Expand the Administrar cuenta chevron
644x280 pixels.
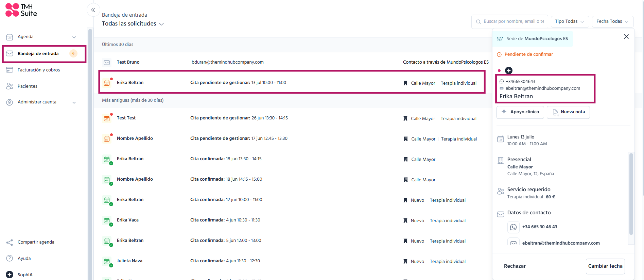pyautogui.click(x=74, y=102)
